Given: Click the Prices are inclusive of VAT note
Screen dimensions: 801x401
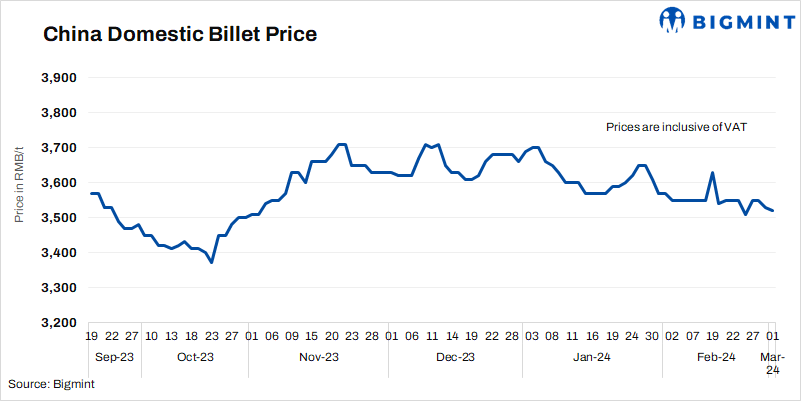Looking at the screenshot, I should pyautogui.click(x=677, y=127).
